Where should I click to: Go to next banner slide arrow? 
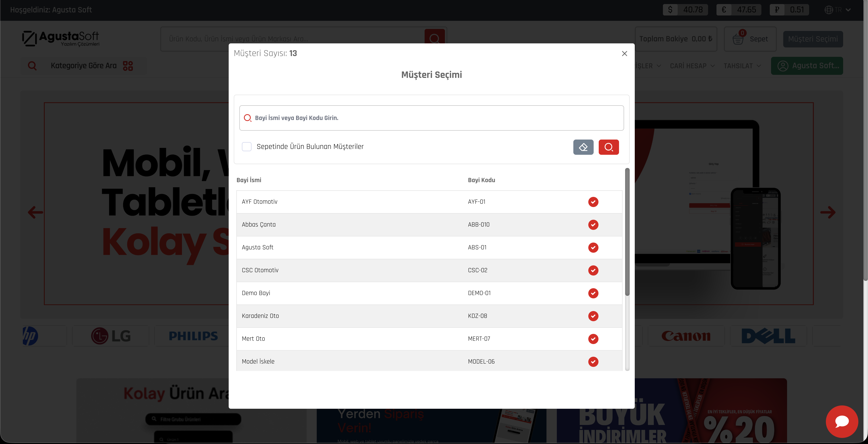coord(828,212)
